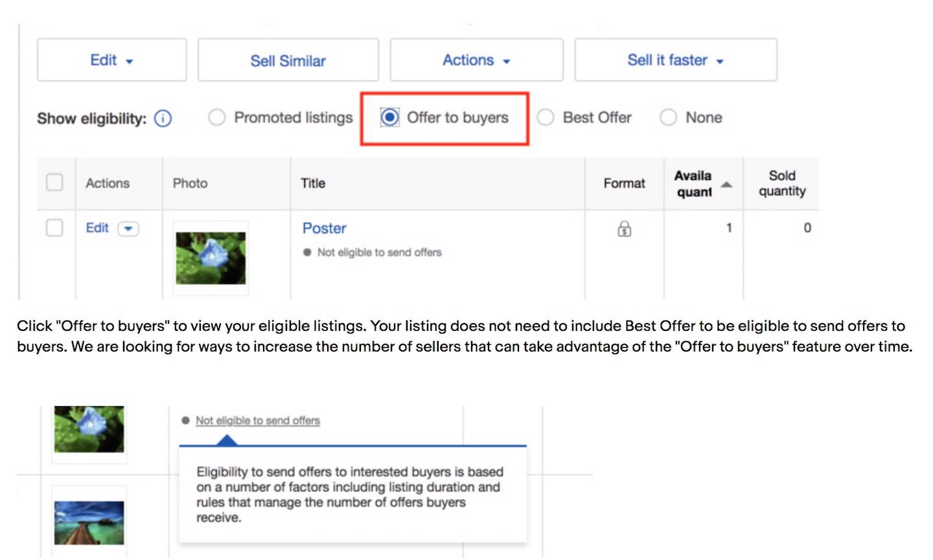
Task: Select the Promoted listings radio button
Action: point(217,118)
